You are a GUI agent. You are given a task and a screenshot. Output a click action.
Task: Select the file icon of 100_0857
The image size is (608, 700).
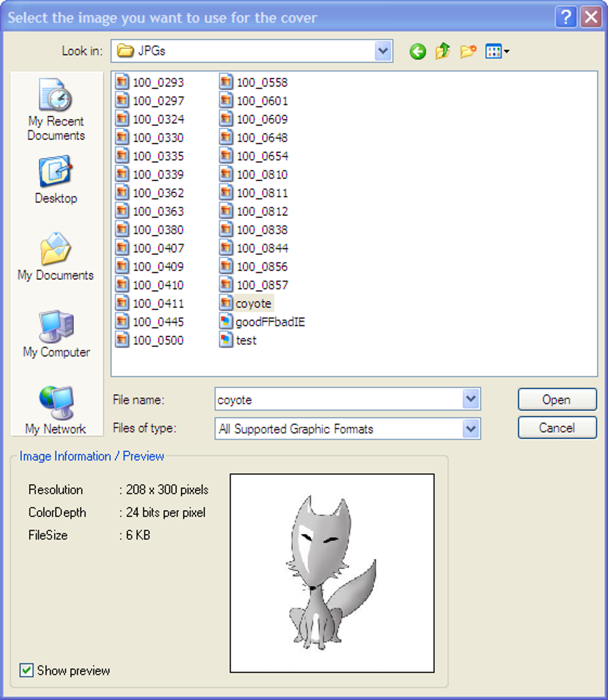tap(226, 284)
